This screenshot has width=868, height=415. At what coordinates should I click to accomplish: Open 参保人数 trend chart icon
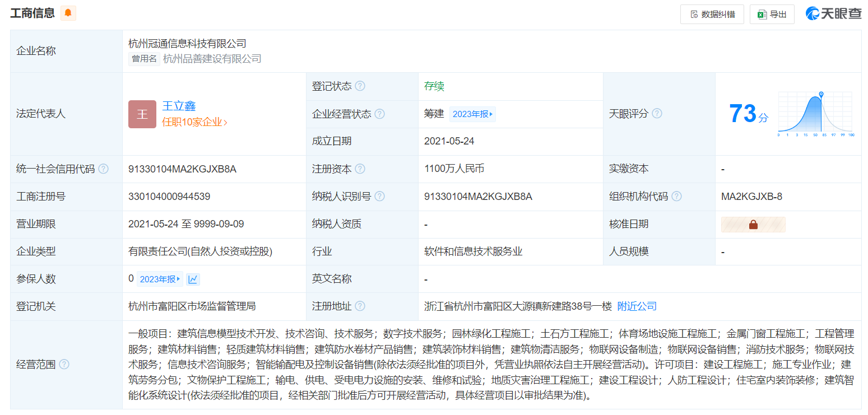[x=193, y=279]
